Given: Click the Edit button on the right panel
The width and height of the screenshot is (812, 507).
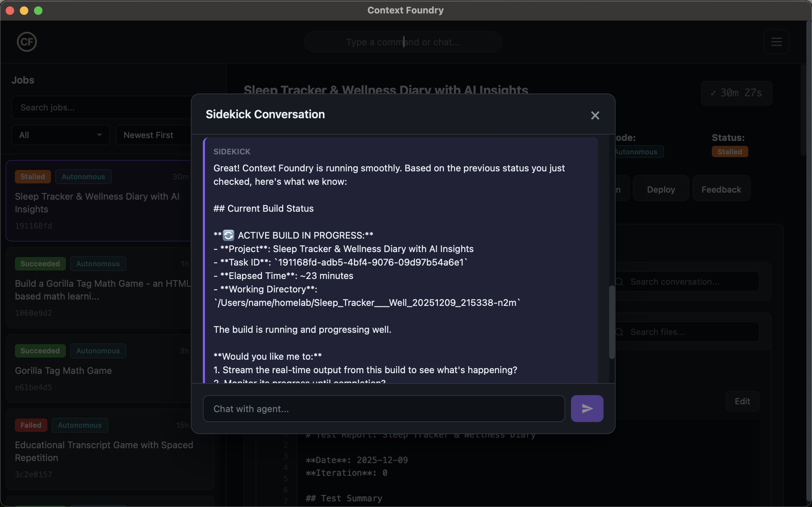Looking at the screenshot, I should pos(742,401).
